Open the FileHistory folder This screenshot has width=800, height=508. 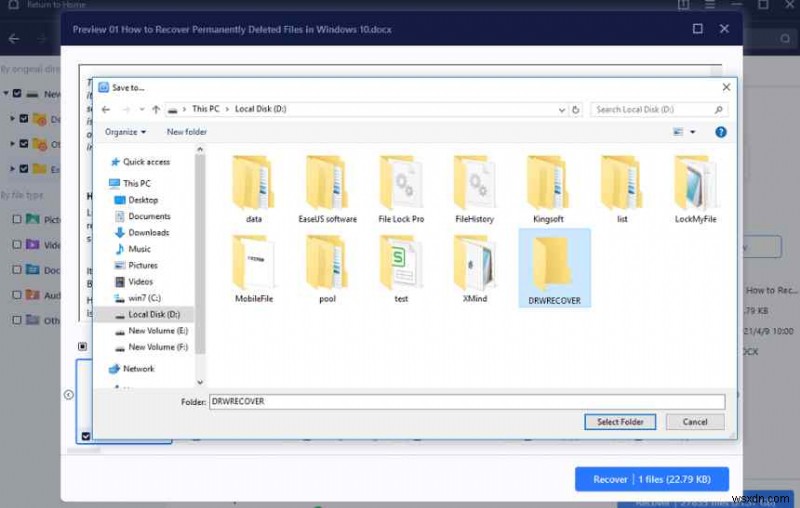click(x=474, y=190)
